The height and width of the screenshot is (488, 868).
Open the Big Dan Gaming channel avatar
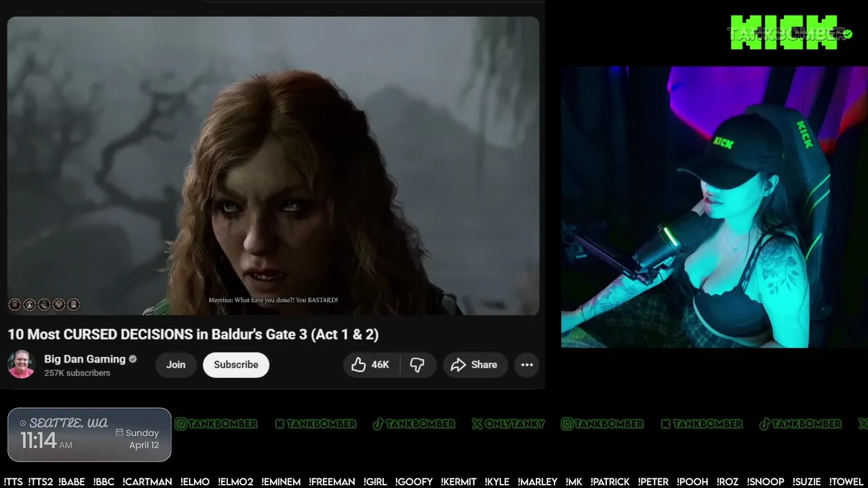click(21, 365)
